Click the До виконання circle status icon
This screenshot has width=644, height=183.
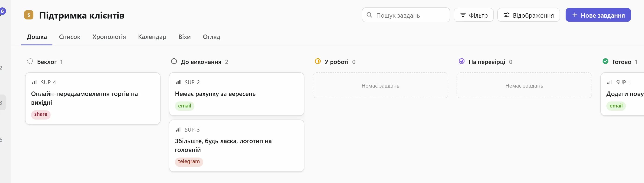[174, 61]
